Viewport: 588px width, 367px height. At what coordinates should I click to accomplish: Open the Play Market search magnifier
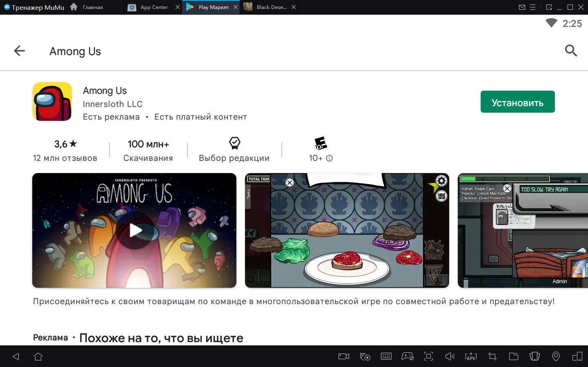coord(571,51)
